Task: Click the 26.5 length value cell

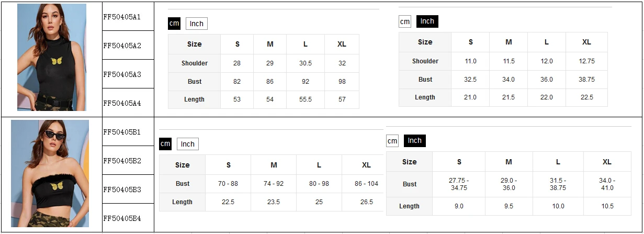Action: click(x=366, y=202)
